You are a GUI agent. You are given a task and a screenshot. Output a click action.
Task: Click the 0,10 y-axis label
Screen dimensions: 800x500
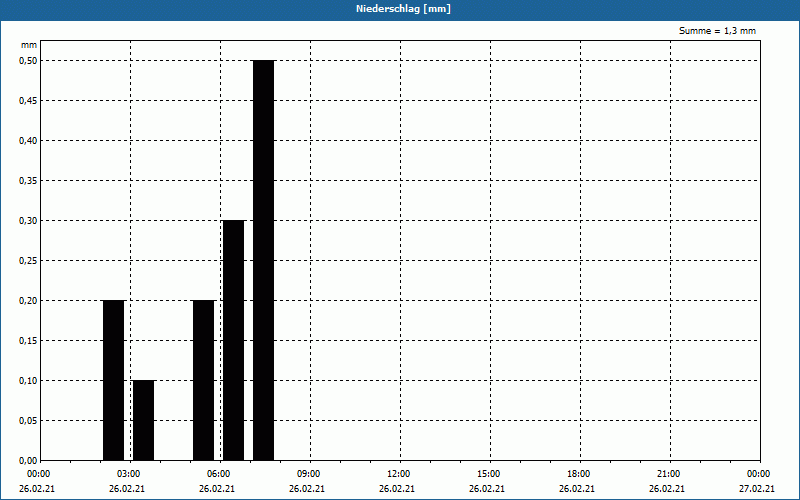[x=28, y=381]
